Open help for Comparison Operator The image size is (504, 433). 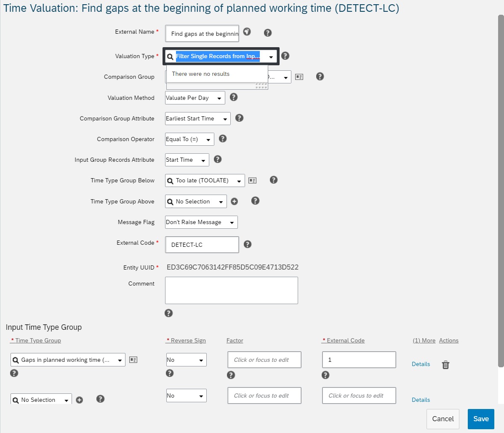(223, 139)
